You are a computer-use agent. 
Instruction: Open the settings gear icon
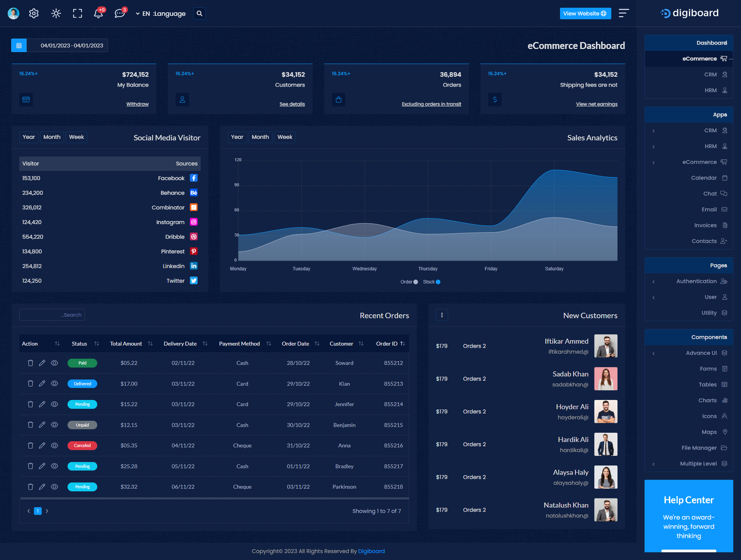tap(34, 13)
